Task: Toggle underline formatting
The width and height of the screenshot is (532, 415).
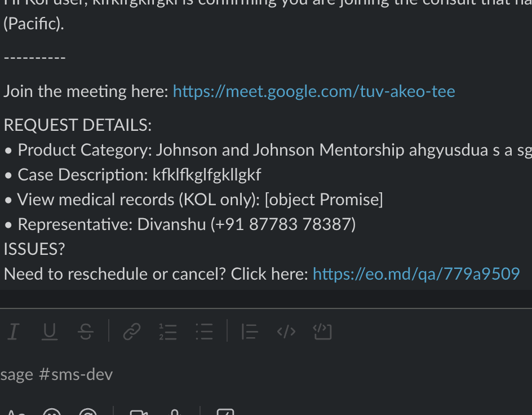Action: click(x=50, y=332)
